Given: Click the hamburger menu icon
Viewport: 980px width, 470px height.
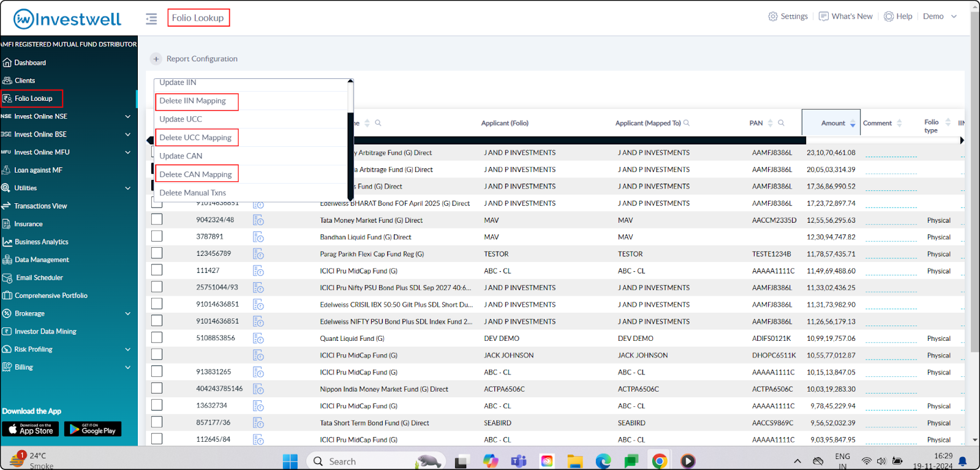Looking at the screenshot, I should click(x=151, y=19).
